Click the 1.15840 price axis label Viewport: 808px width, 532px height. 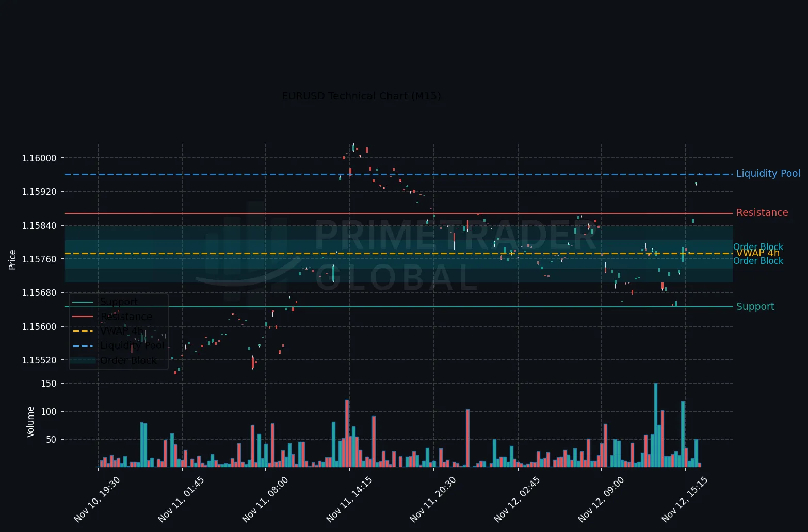point(39,226)
